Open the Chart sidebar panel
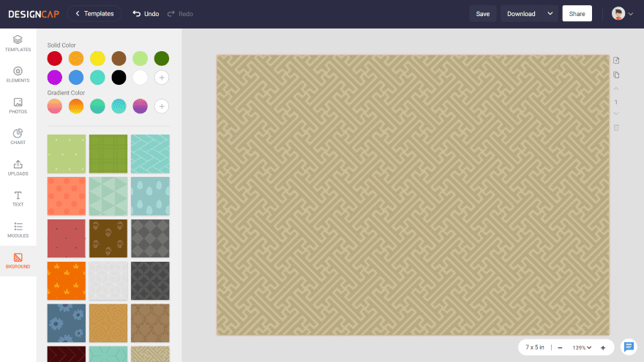Viewport: 644px width, 362px height. coord(18,137)
